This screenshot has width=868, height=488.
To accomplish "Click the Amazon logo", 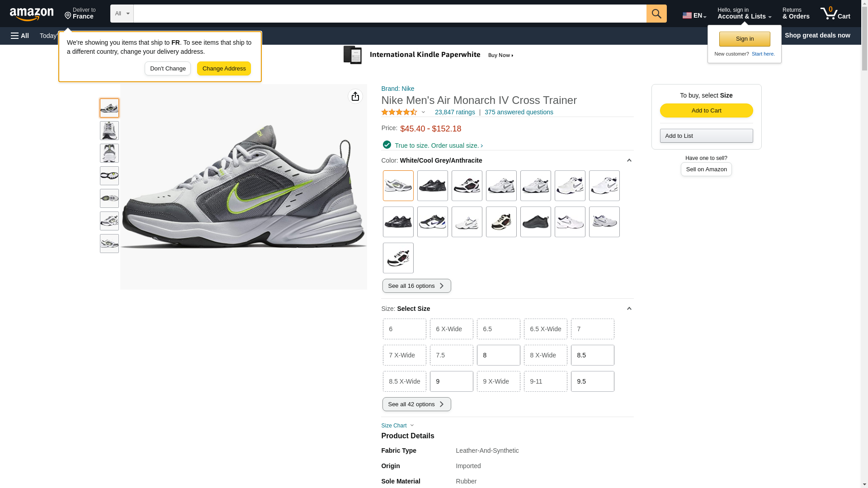I will (32, 14).
